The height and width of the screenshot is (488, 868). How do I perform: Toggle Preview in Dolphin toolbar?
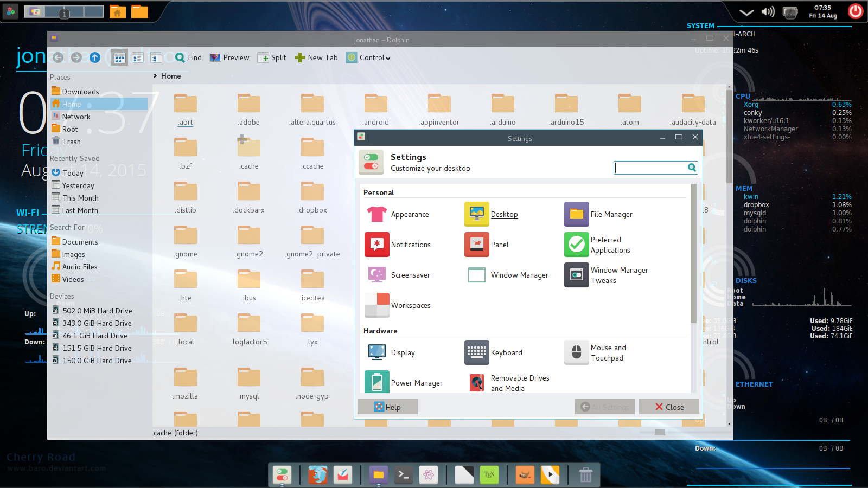229,57
